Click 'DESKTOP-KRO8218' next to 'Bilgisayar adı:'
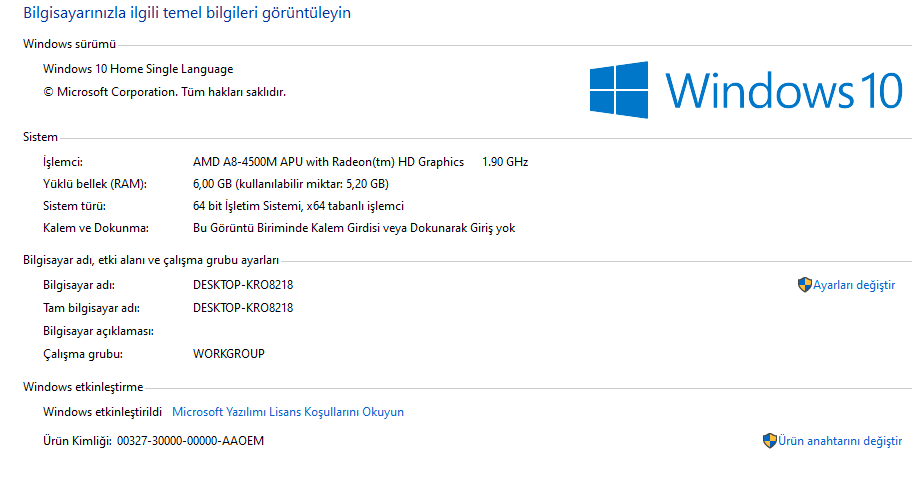The image size is (919, 481). (243, 285)
